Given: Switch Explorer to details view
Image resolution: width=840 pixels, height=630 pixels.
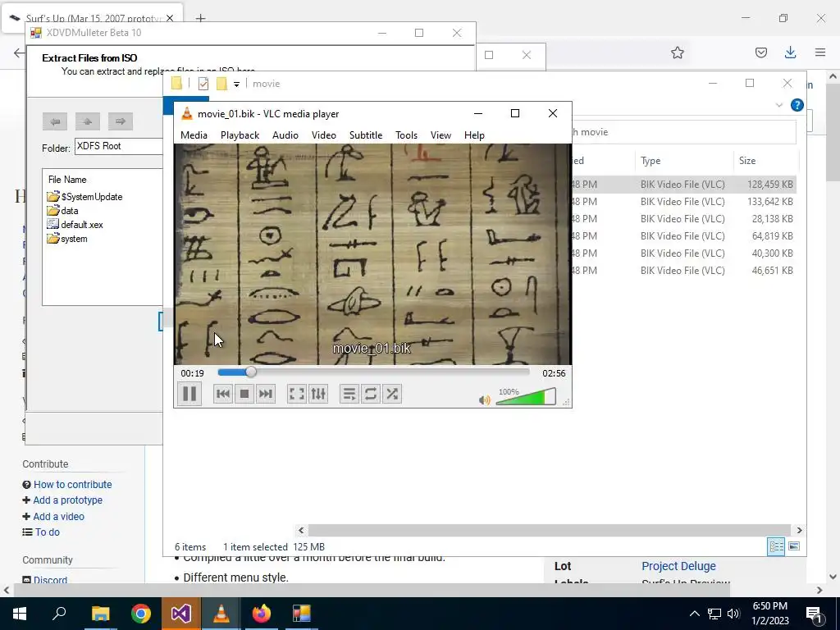Looking at the screenshot, I should [776, 546].
